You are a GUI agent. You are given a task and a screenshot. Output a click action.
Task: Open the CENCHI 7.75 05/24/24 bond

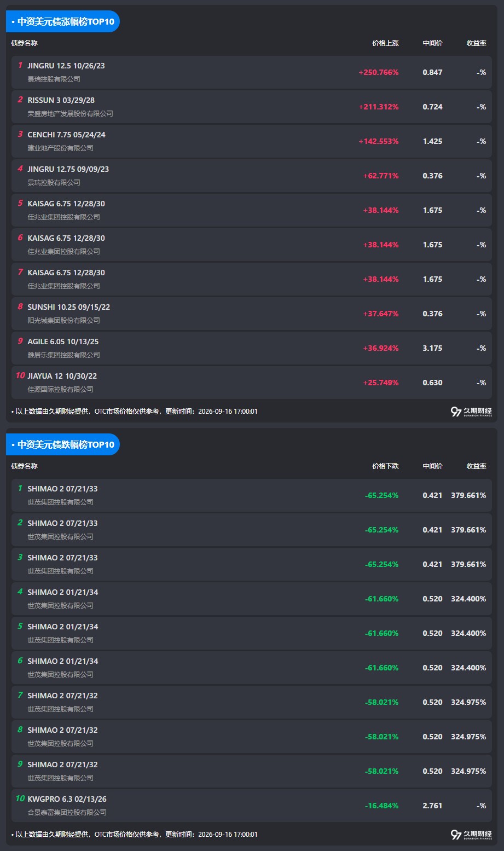tap(67, 135)
